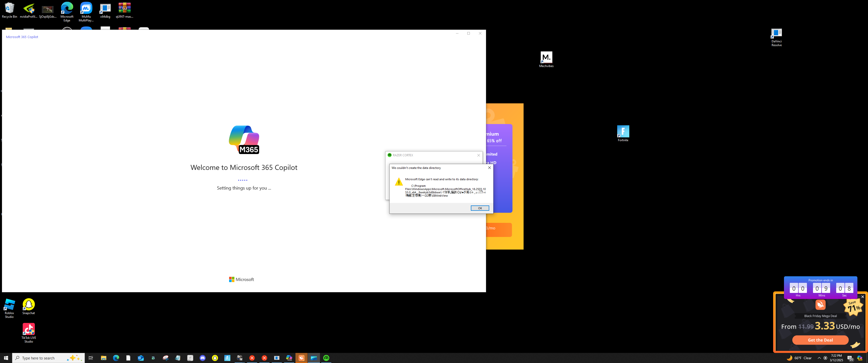868x363 pixels.
Task: Dismiss the Black Friday Mega Deal popup
Action: pyautogui.click(x=863, y=297)
